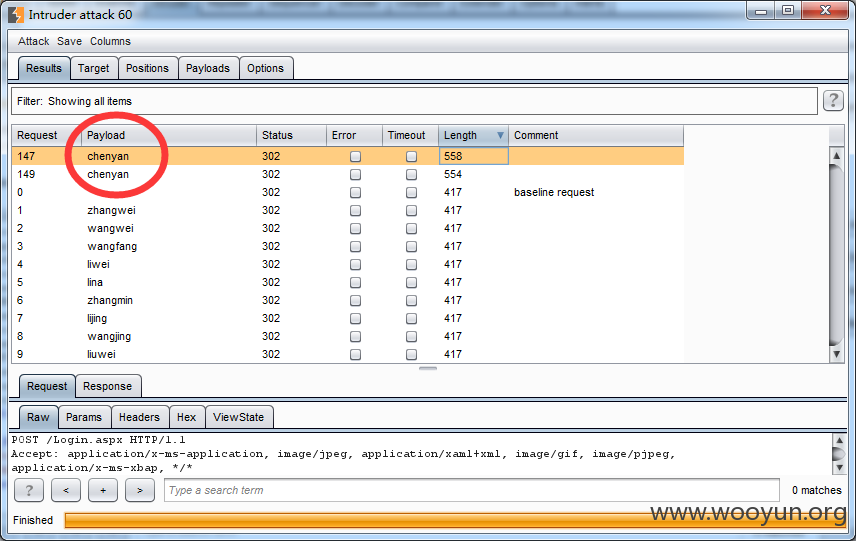Toggle Error checkbox for liuwei row
The width and height of the screenshot is (856, 541).
(355, 355)
